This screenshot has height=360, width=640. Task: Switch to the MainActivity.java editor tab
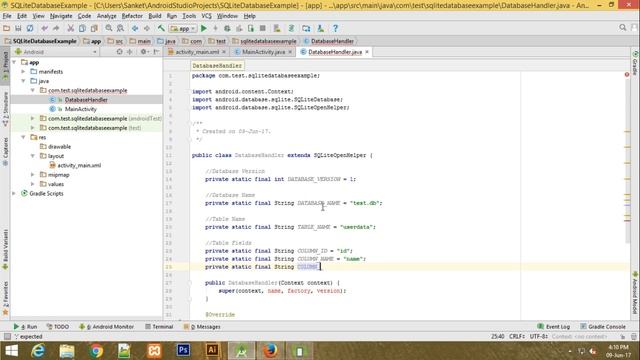[x=263, y=52]
